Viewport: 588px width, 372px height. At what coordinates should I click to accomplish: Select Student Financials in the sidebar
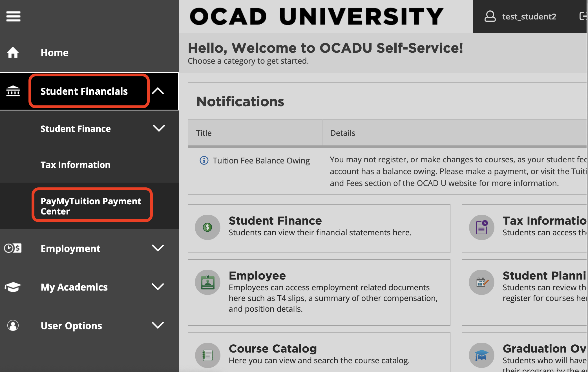(x=84, y=91)
